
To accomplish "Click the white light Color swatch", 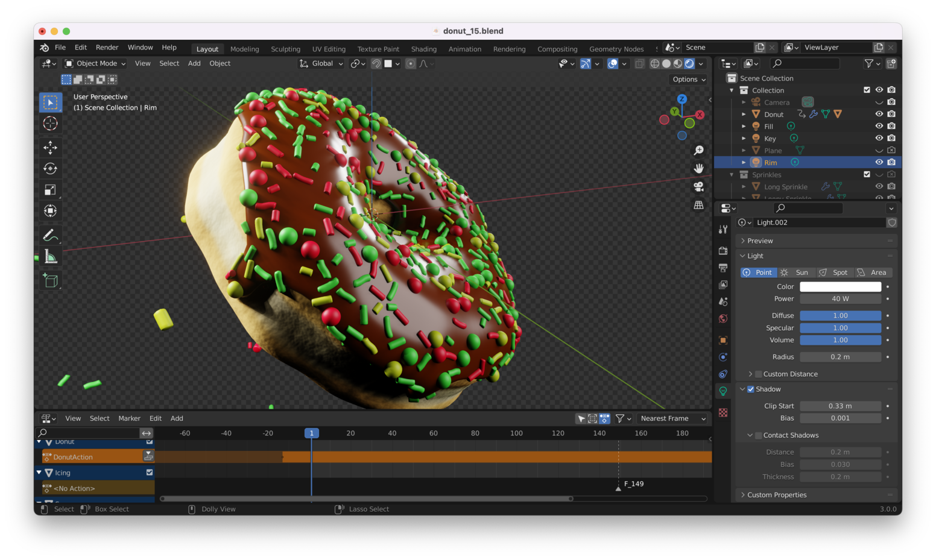I will pyautogui.click(x=840, y=287).
